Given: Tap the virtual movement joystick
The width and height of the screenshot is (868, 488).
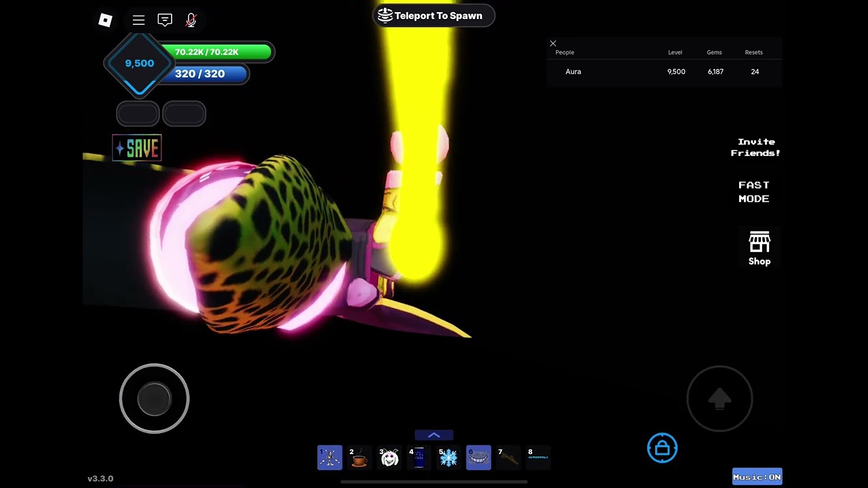Looking at the screenshot, I should coord(154,399).
